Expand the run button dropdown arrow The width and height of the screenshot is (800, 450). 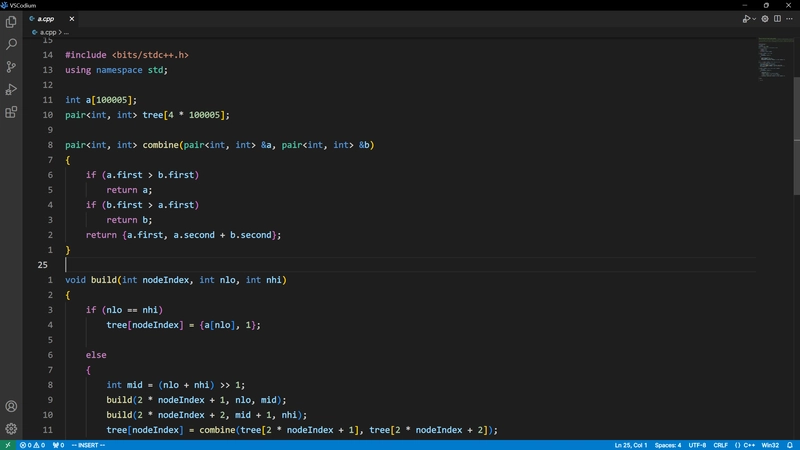pyautogui.click(x=754, y=18)
